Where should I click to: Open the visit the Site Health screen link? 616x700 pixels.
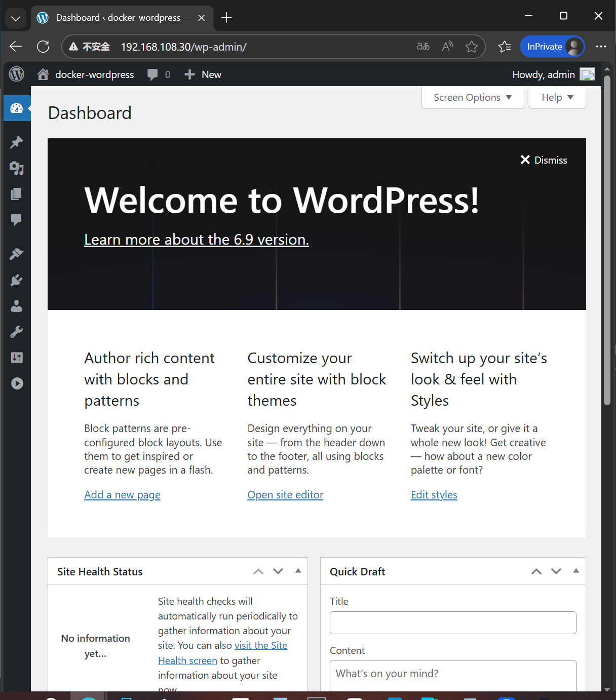click(222, 653)
